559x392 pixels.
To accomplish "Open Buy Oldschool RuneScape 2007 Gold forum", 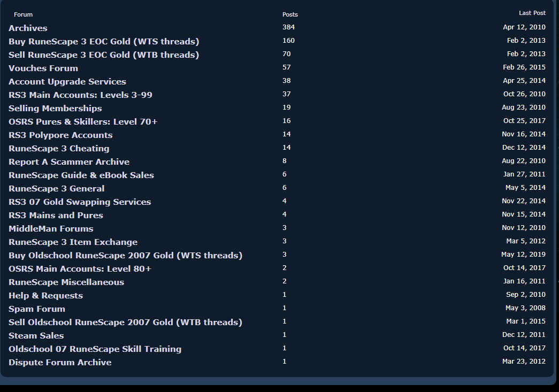I will click(x=126, y=255).
